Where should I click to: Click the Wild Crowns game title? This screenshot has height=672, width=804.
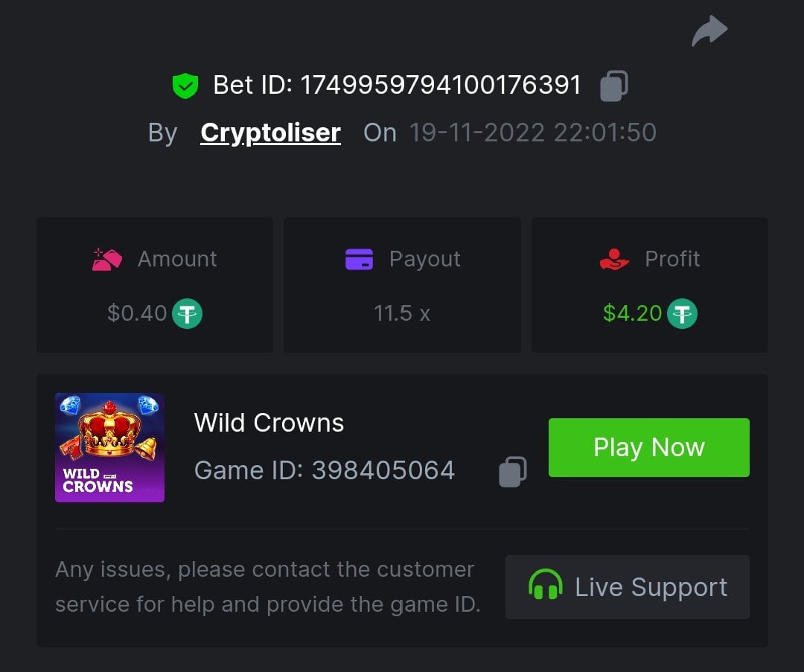click(269, 423)
